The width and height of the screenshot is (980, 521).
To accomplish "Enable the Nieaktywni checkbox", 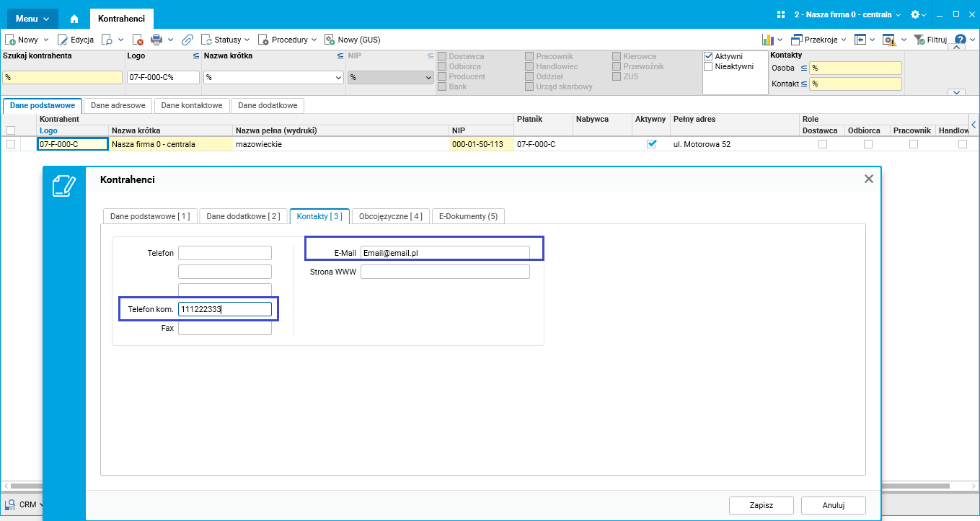I will (x=708, y=66).
